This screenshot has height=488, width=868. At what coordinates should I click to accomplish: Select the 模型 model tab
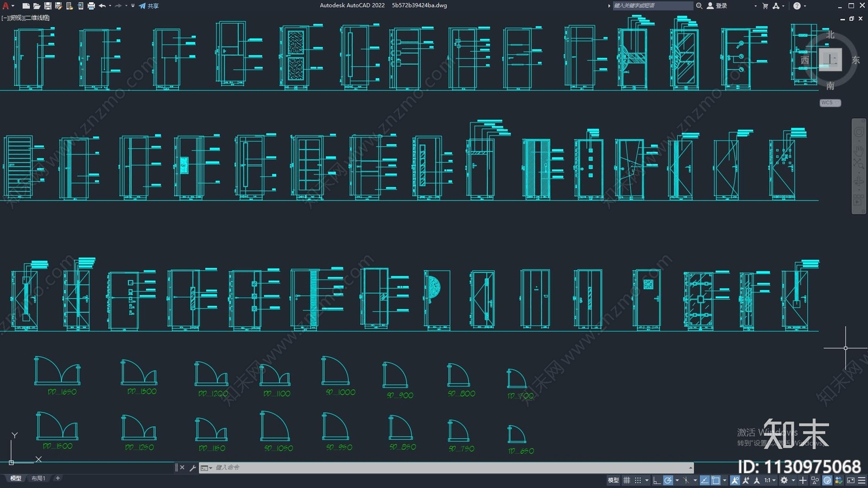(x=16, y=478)
